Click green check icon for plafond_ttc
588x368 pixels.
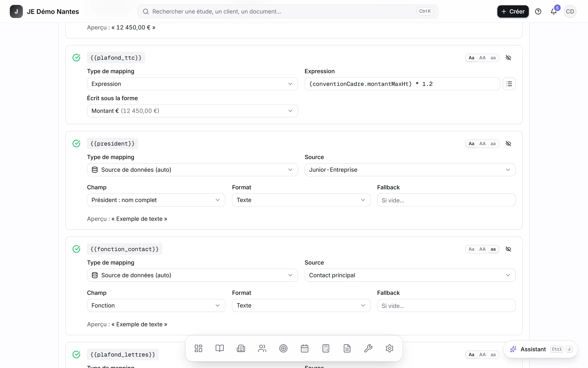(x=77, y=58)
